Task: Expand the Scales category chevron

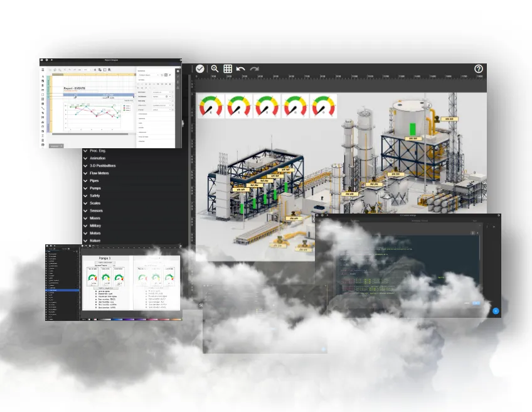Action: (x=85, y=203)
